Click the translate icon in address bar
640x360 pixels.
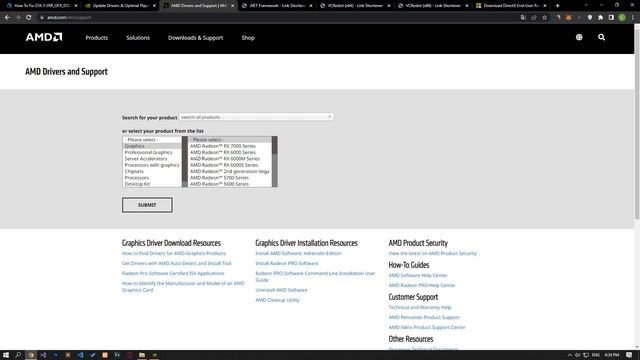[x=523, y=18]
